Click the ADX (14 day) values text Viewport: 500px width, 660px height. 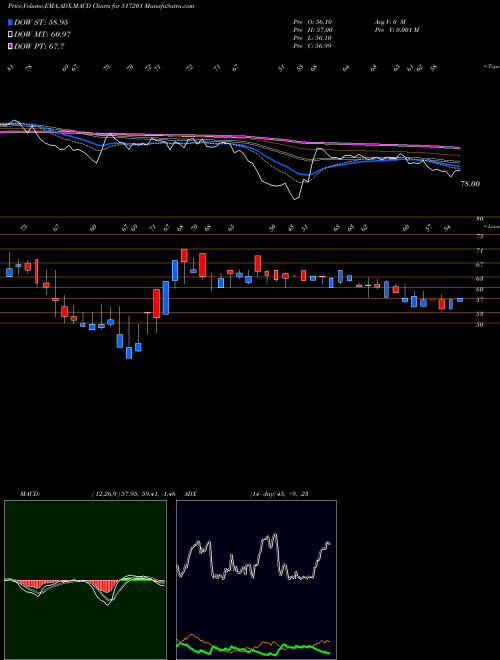point(279,494)
